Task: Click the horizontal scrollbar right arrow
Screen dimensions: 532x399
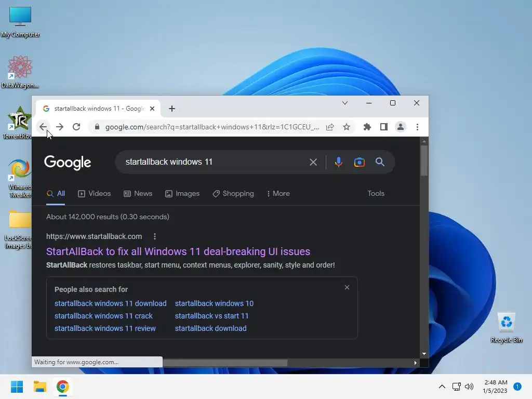Action: (415, 363)
